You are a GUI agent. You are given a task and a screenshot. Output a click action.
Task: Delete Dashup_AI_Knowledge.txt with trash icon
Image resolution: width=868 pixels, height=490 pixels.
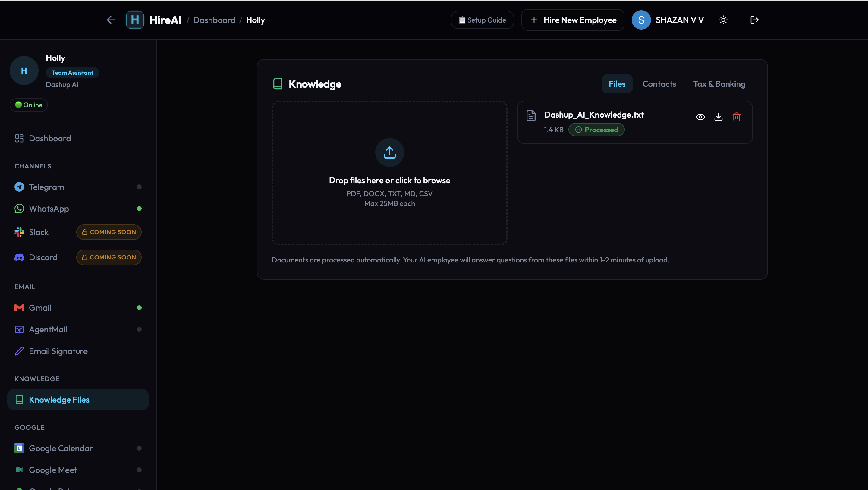click(x=737, y=117)
